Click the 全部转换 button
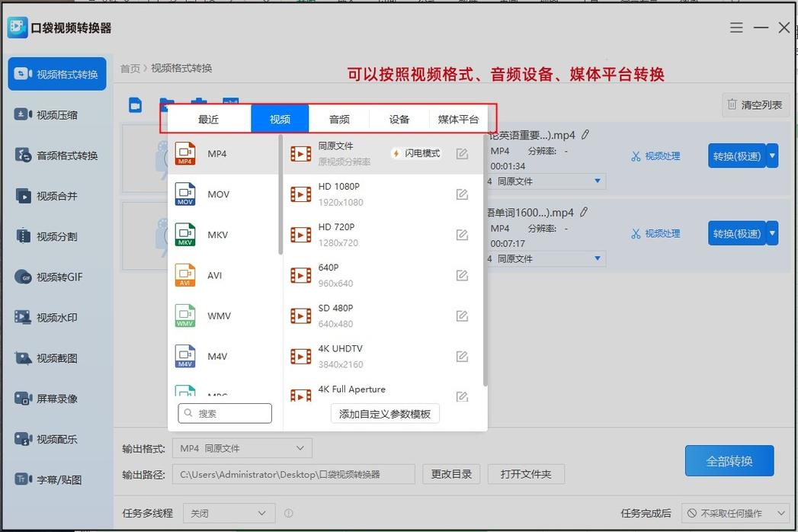The image size is (798, 532). (x=729, y=460)
